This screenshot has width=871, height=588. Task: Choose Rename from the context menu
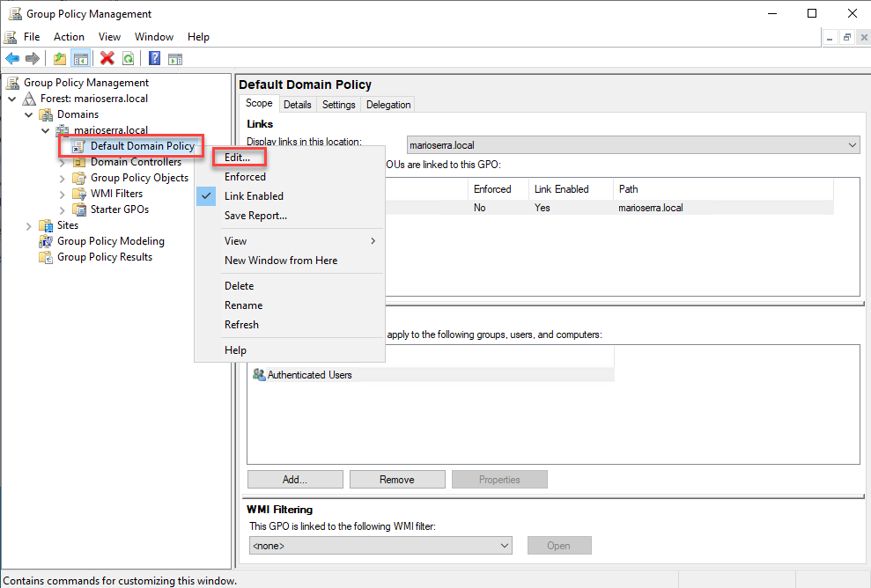243,305
